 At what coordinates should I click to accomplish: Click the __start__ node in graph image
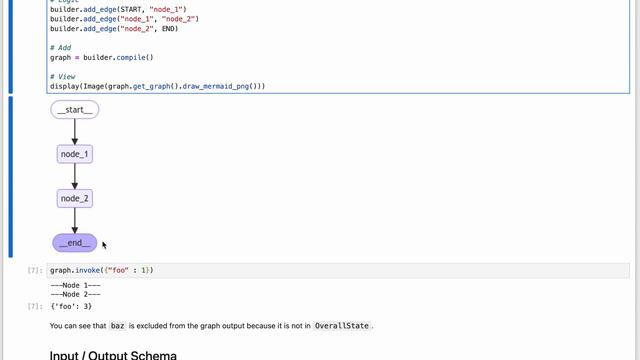point(75,110)
